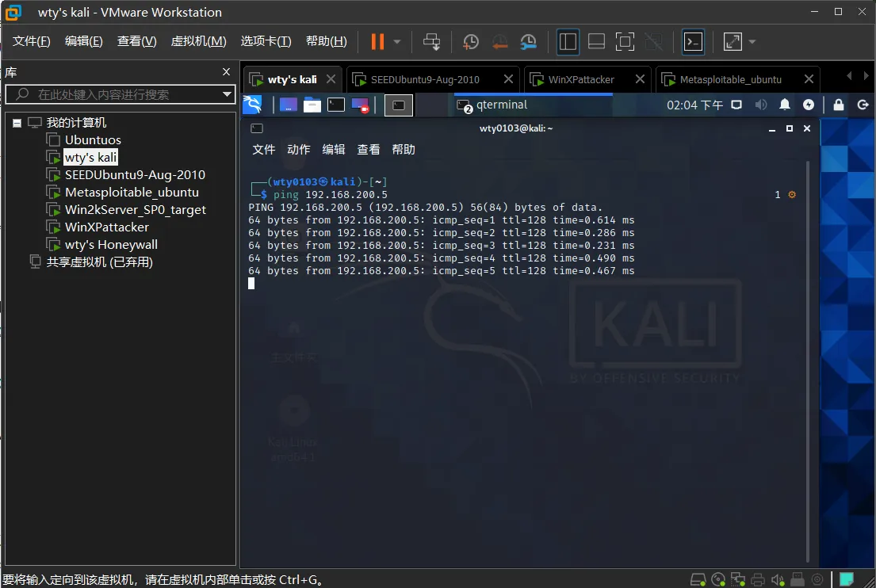Viewport: 876px width, 588px height.
Task: Open Kali notifications bell
Action: tap(784, 105)
